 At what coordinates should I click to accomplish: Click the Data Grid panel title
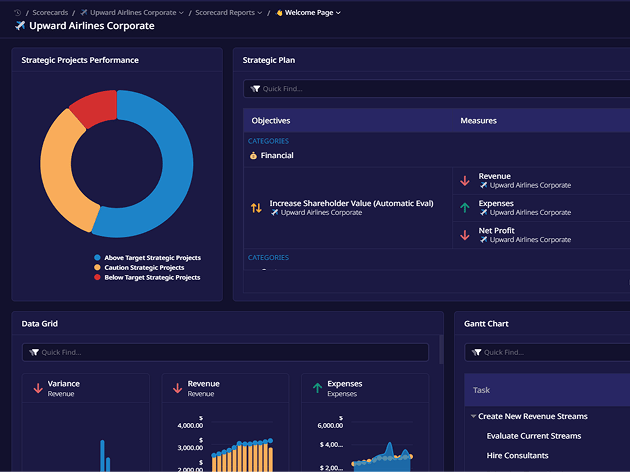click(39, 324)
